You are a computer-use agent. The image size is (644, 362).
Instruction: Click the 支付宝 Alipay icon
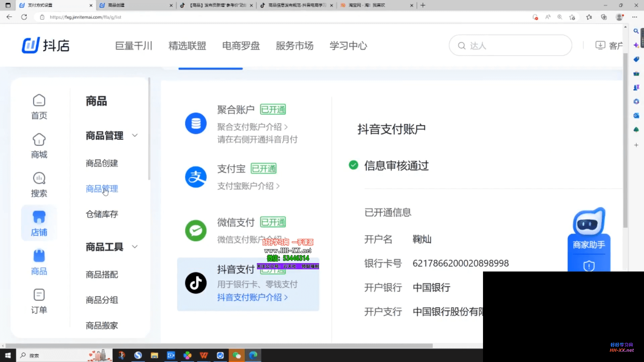tap(196, 177)
